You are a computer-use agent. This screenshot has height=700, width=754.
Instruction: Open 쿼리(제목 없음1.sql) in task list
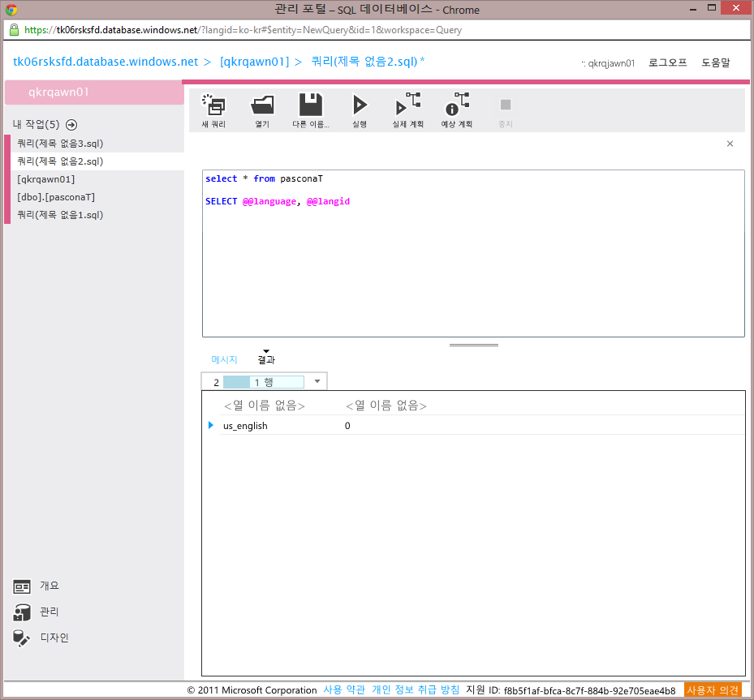61,215
